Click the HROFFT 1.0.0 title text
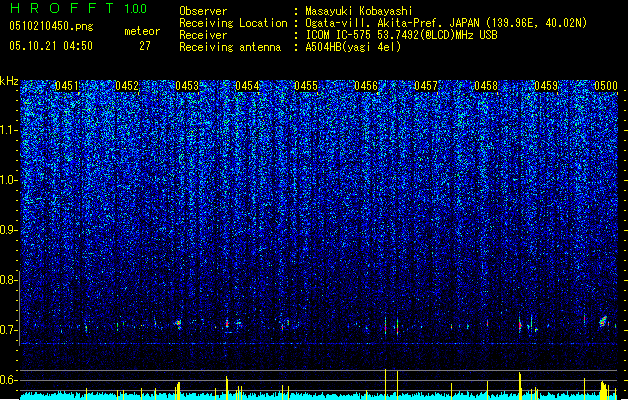Image resolution: width=629 pixels, height=400 pixels. pos(78,8)
